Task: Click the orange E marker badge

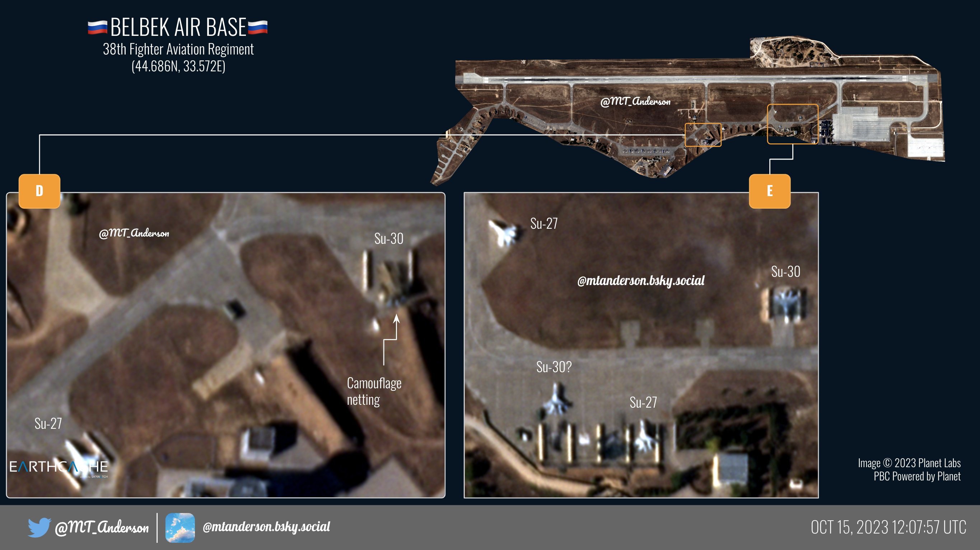Action: (x=769, y=191)
